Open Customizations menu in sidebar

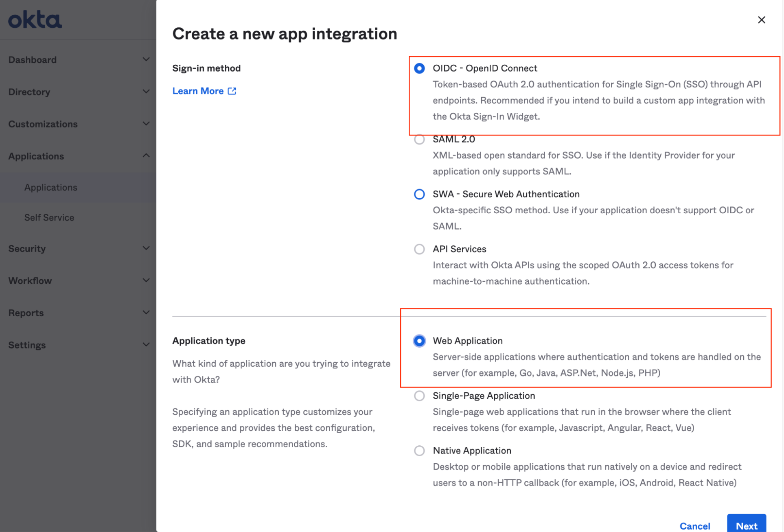[43, 124]
